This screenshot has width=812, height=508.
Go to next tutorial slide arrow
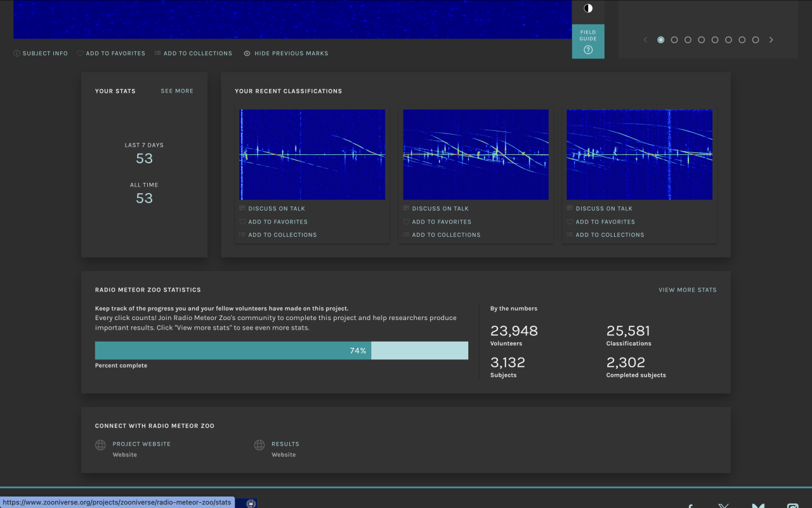tap(771, 40)
